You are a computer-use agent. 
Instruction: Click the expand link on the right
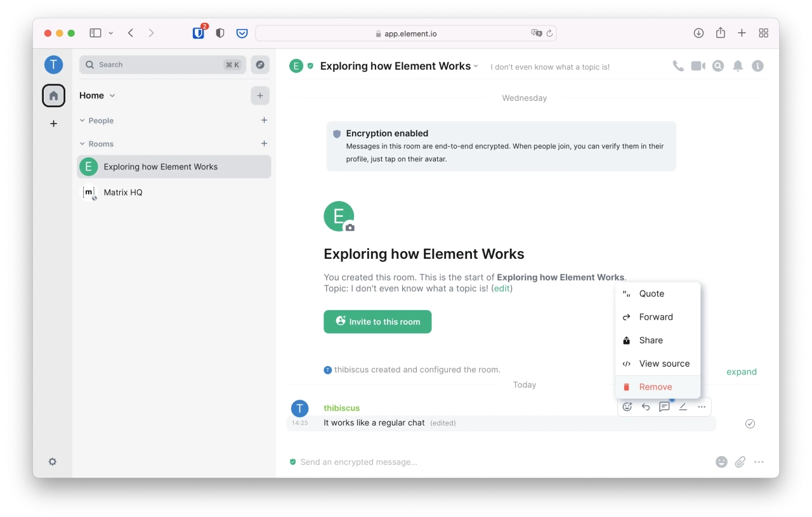[x=741, y=372]
